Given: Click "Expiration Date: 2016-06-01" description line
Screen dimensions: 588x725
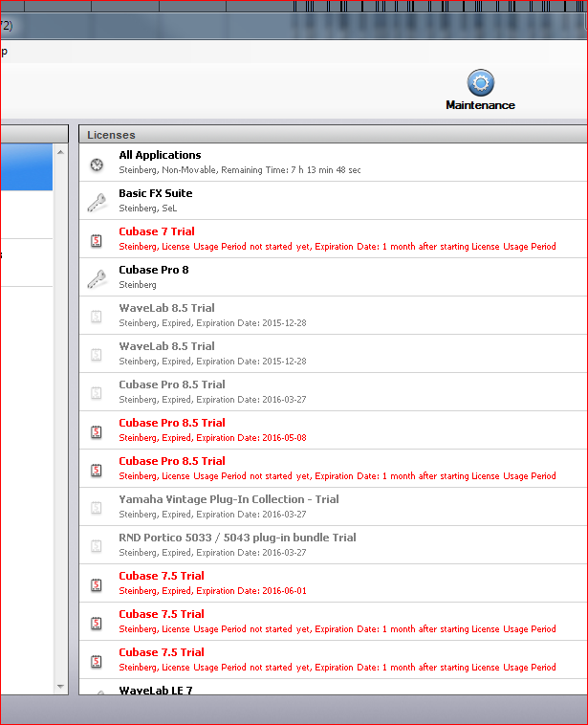Looking at the screenshot, I should click(212, 591).
